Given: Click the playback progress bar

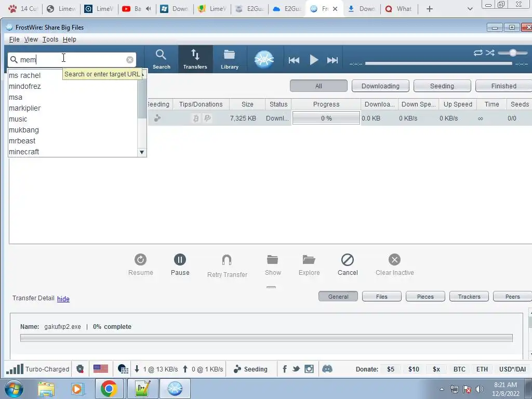Looking at the screenshot, I should (438, 63).
